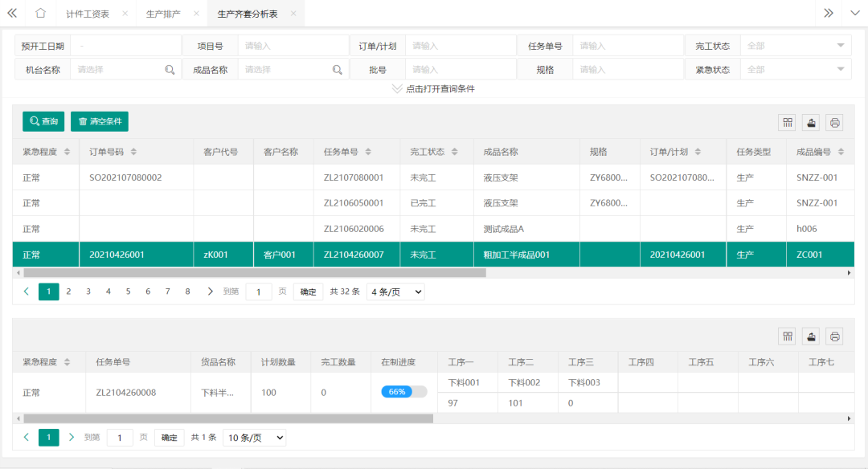This screenshot has width=868, height=469.
Task: Sort by 紧急程度 column in upper table
Action: pos(67,152)
